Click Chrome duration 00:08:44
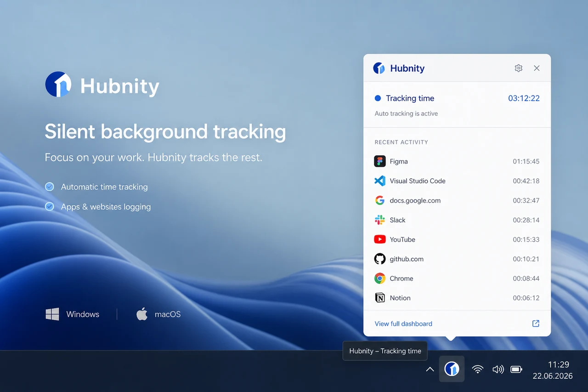 click(x=526, y=278)
